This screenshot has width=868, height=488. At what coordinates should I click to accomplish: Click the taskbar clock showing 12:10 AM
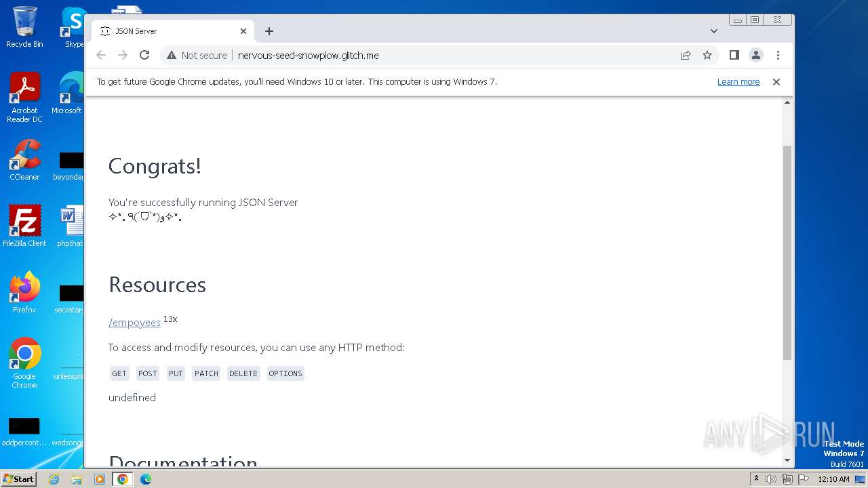(833, 479)
